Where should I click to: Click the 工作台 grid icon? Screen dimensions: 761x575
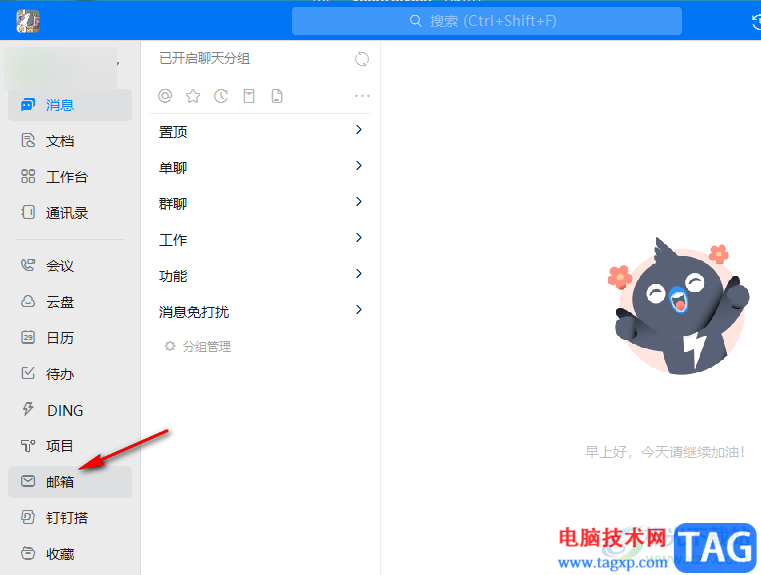[x=28, y=176]
